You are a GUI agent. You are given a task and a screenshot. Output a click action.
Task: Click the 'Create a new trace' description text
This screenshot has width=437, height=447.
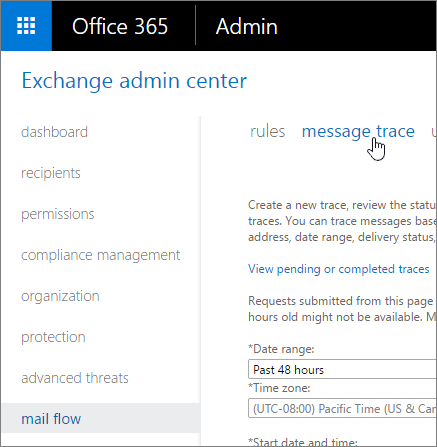pyautogui.click(x=342, y=221)
